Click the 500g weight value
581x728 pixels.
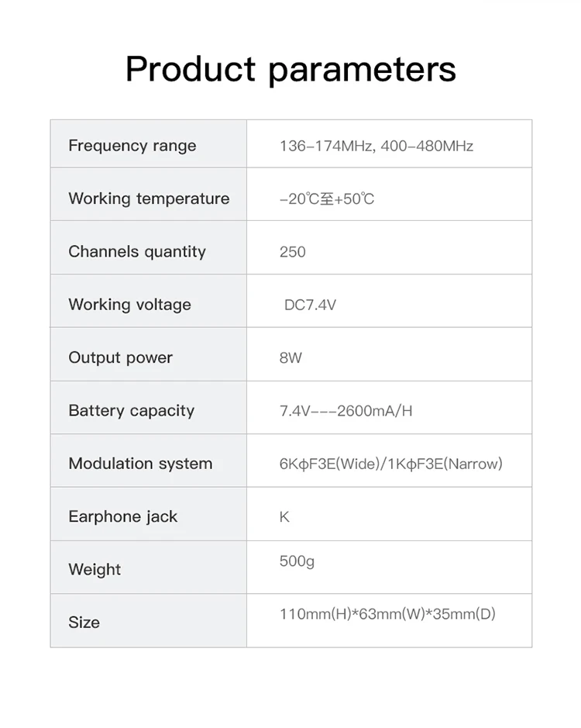297,561
